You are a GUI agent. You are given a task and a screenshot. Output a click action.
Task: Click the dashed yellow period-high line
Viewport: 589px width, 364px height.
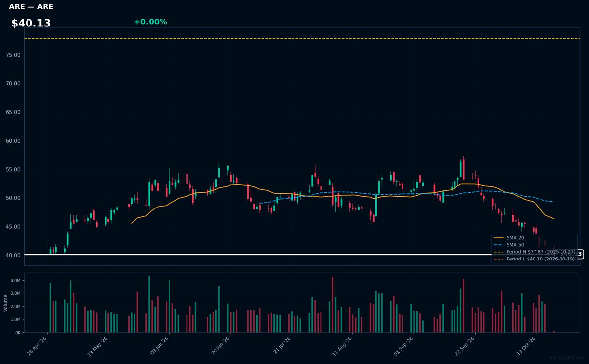click(x=302, y=38)
